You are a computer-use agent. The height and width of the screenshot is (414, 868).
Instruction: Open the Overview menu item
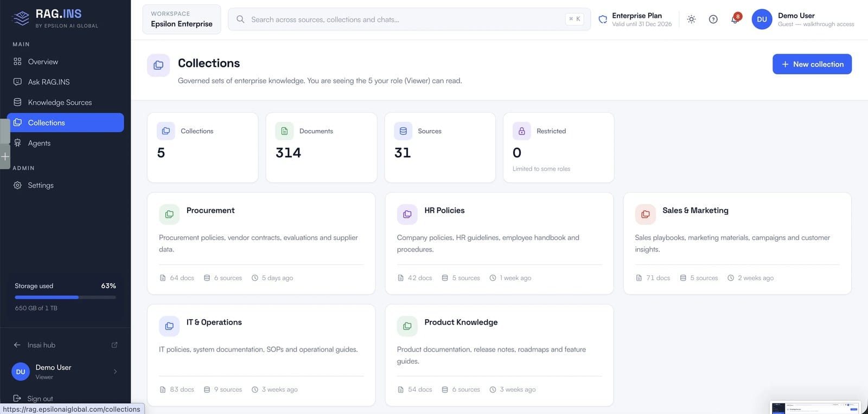pyautogui.click(x=65, y=62)
